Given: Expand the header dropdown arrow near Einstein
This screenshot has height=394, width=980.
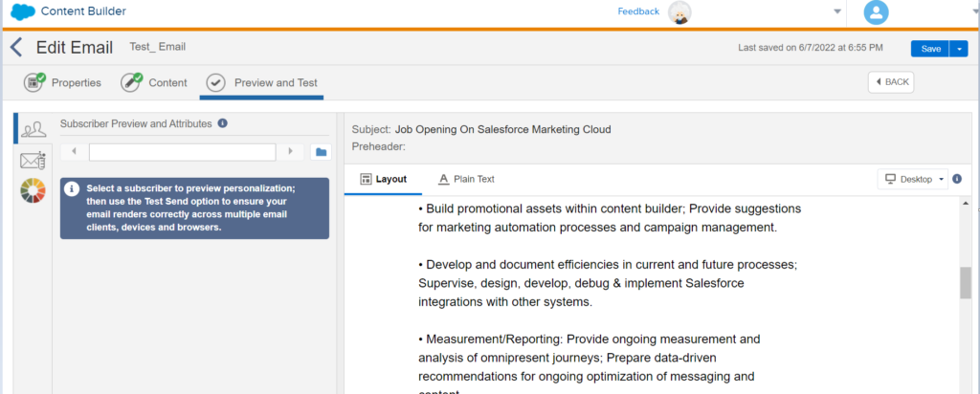Looking at the screenshot, I should tap(837, 11).
